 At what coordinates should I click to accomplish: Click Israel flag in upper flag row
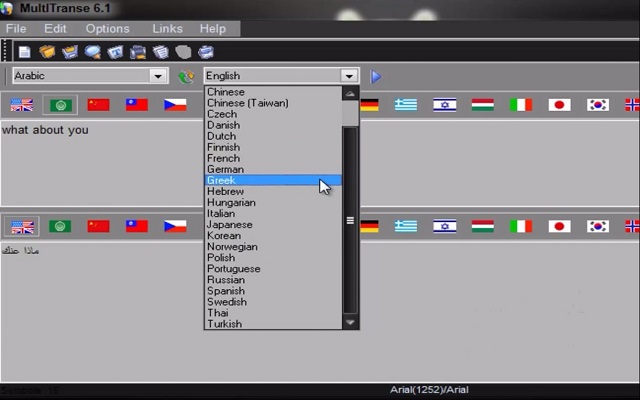point(444,105)
